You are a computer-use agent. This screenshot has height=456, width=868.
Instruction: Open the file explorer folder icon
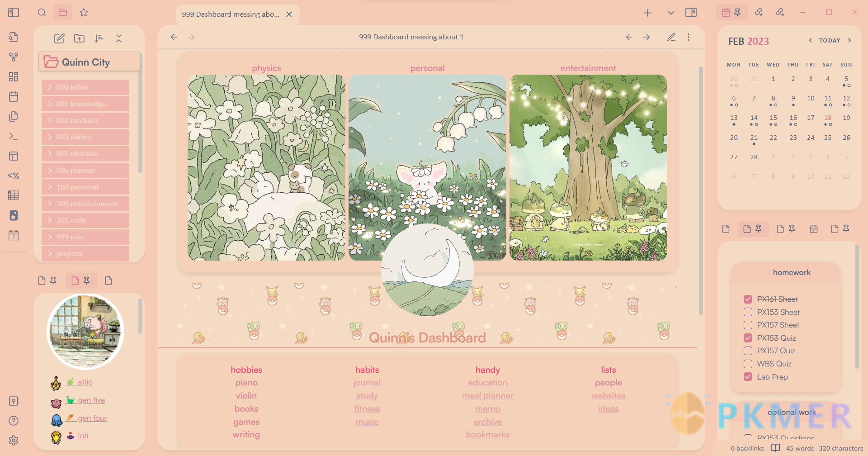click(63, 13)
